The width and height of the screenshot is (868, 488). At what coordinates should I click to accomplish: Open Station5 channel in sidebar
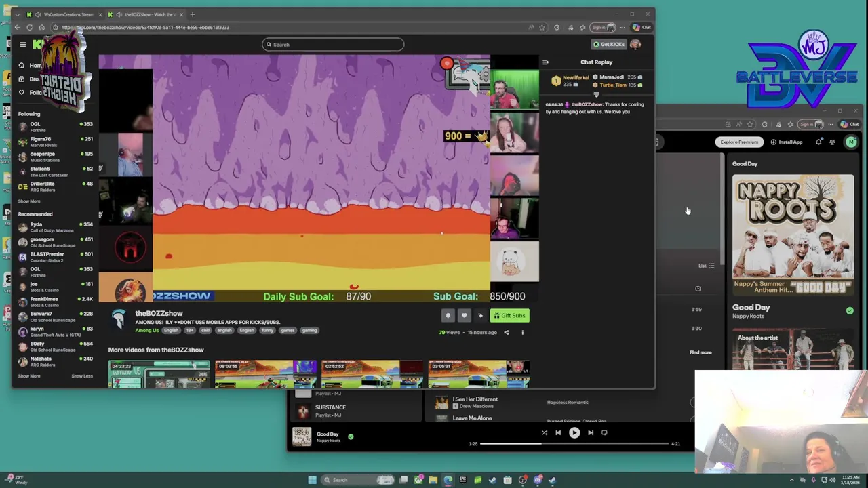[x=56, y=171]
